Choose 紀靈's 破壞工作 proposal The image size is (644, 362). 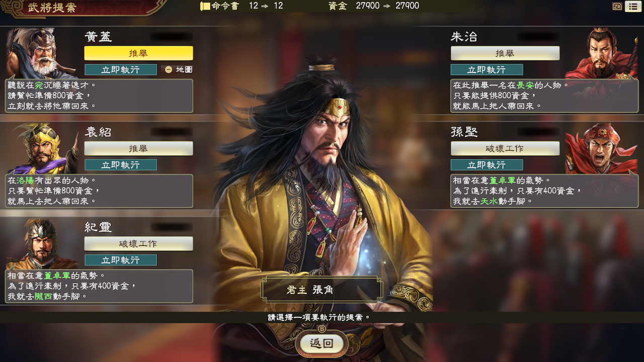tap(138, 243)
